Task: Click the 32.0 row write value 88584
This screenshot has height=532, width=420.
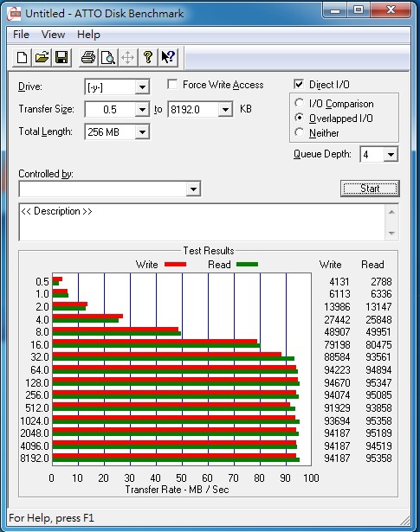Action: (x=337, y=357)
